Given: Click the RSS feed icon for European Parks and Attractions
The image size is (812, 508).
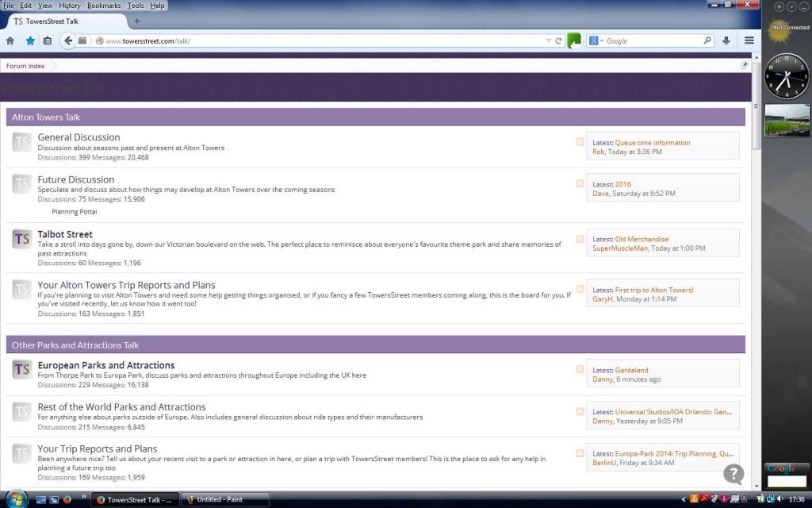Looking at the screenshot, I should coord(580,369).
